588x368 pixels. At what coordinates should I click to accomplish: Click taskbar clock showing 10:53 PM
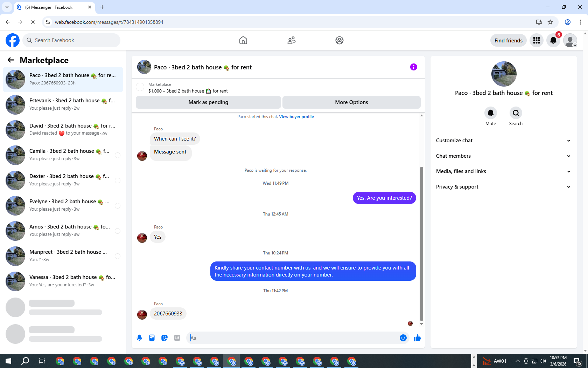(x=558, y=361)
